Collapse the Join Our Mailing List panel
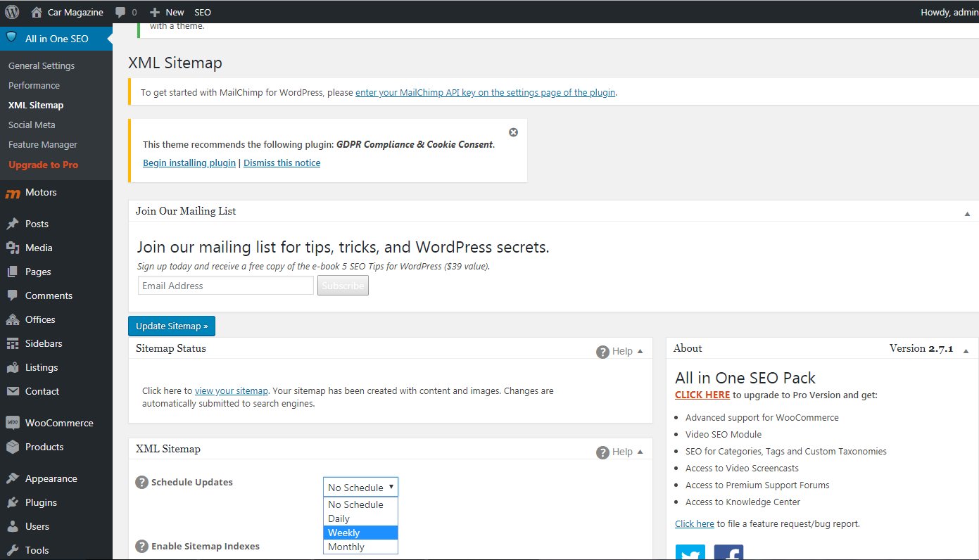Screen dimensions: 979x560 point(967,213)
